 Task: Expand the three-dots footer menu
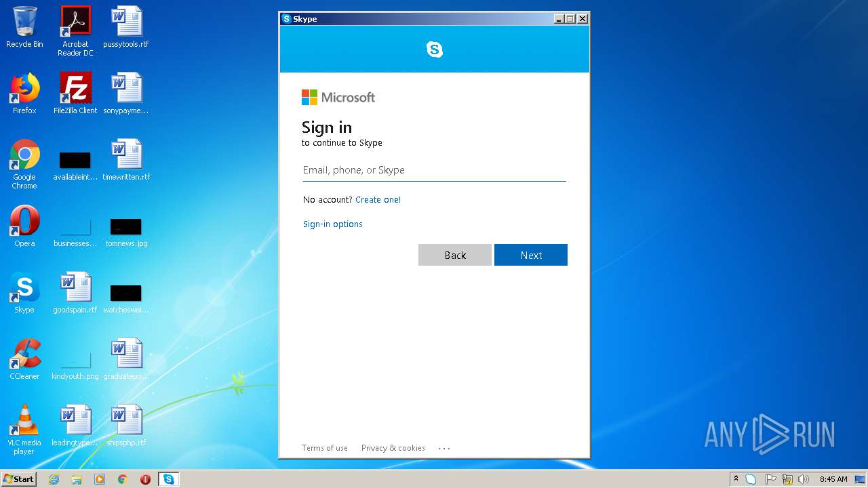click(444, 448)
